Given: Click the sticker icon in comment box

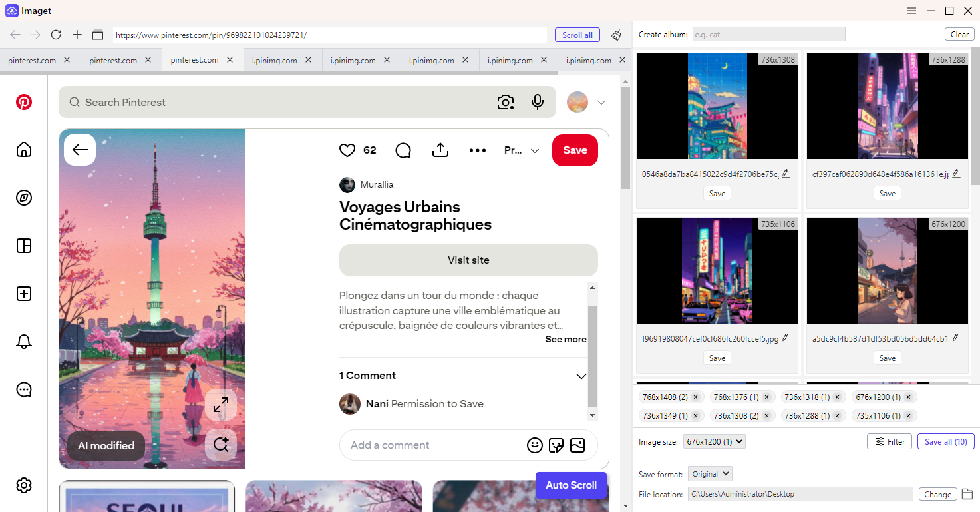Looking at the screenshot, I should pos(556,445).
